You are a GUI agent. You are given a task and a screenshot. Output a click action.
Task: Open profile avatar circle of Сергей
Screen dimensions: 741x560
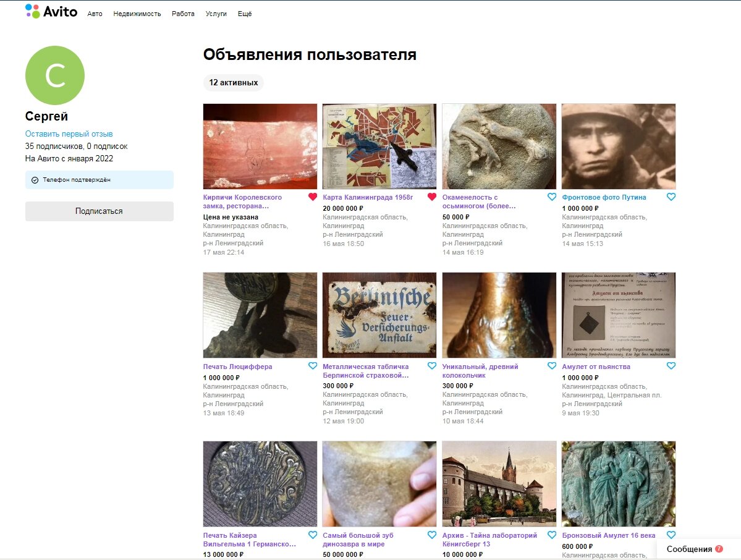click(54, 74)
